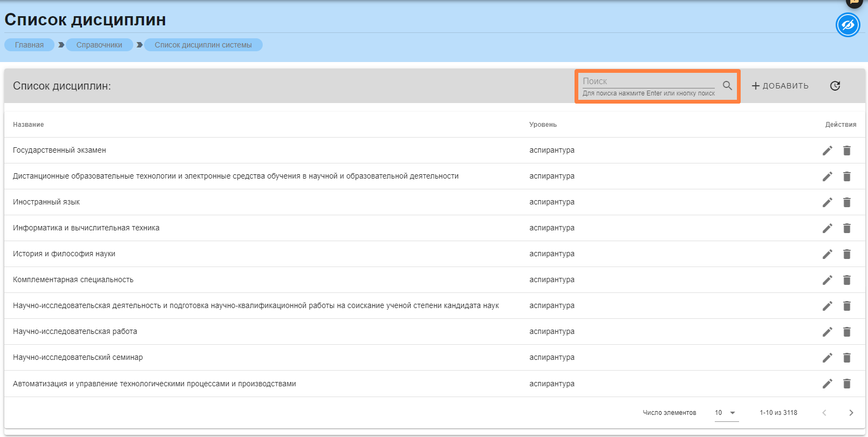Edit Научно-исследовательский семинар entry
The width and height of the screenshot is (868, 437).
(x=827, y=358)
